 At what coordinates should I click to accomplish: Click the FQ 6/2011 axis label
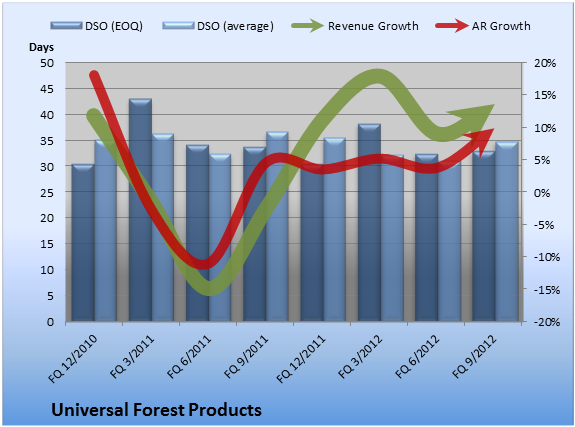pyautogui.click(x=189, y=357)
